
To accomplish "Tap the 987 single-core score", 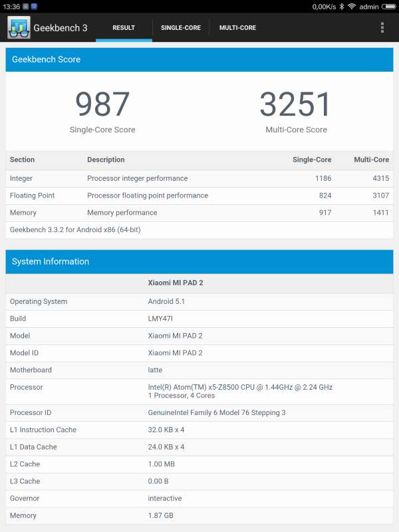I will point(102,104).
